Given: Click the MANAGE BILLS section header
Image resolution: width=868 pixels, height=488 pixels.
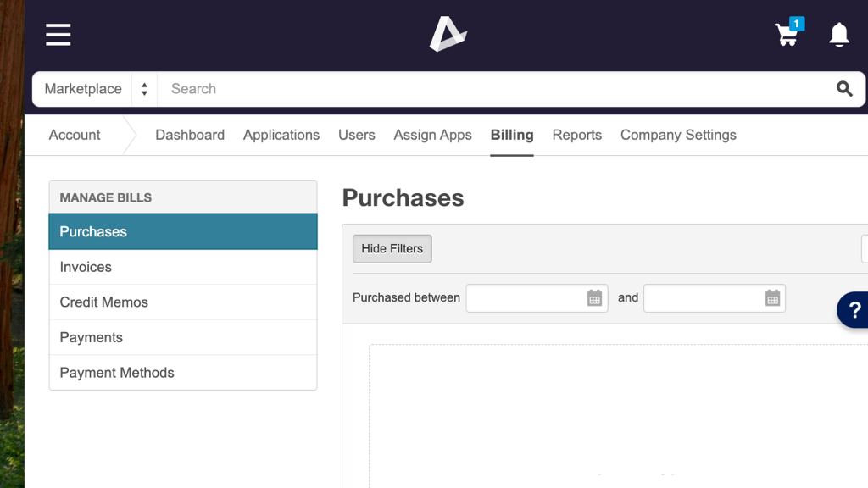Looking at the screenshot, I should pos(106,198).
